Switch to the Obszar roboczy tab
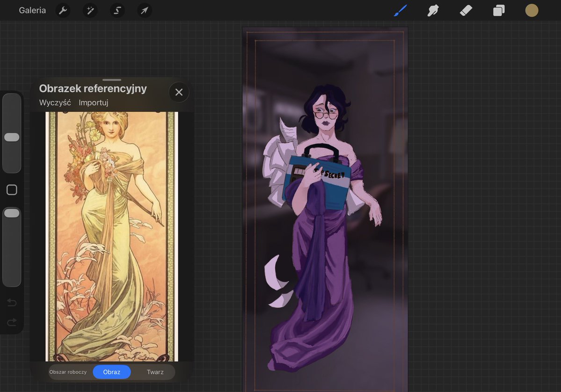This screenshot has width=561, height=392. [x=68, y=372]
